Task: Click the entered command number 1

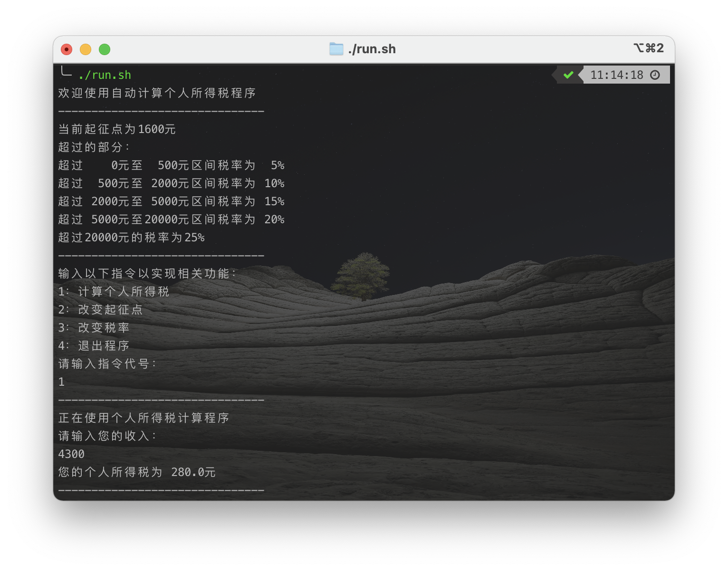Action: point(61,382)
